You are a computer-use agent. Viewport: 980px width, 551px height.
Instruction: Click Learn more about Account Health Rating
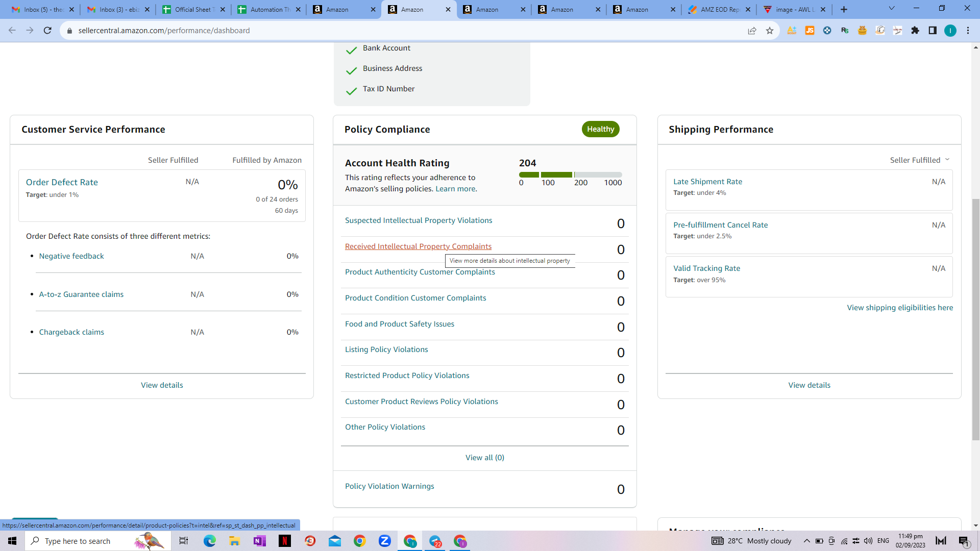[x=455, y=189]
